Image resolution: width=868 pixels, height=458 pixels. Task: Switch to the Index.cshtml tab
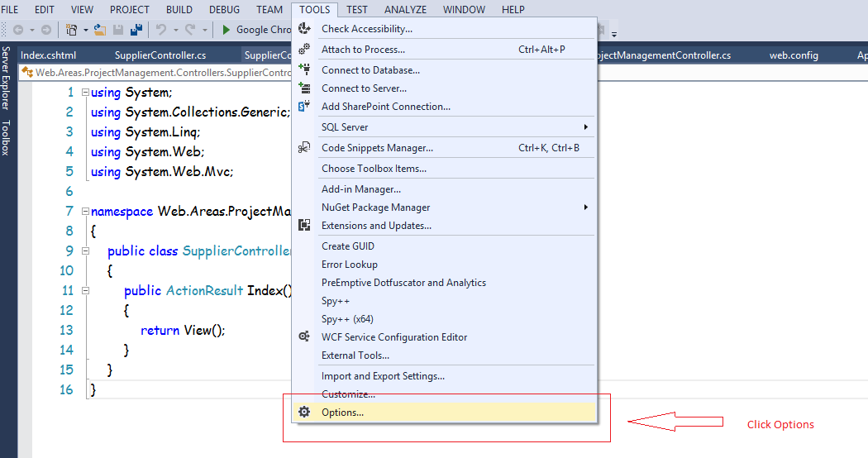point(48,55)
